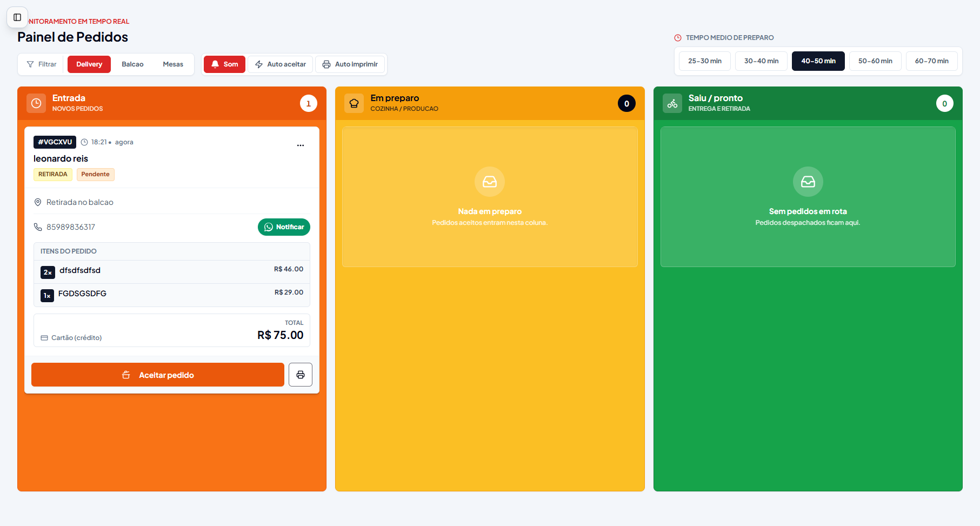Select the Delivery tab
Screen dimensions: 980x526
(89, 64)
